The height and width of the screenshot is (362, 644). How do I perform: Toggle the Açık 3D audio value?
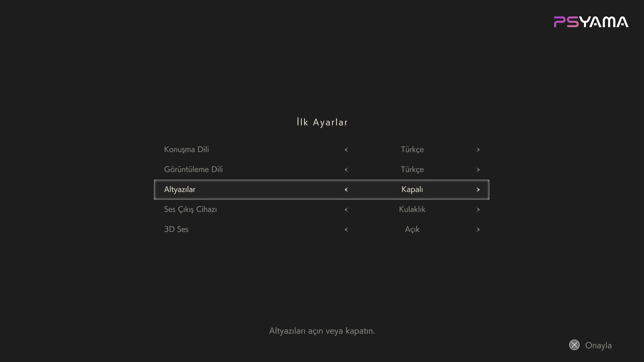pos(412,230)
